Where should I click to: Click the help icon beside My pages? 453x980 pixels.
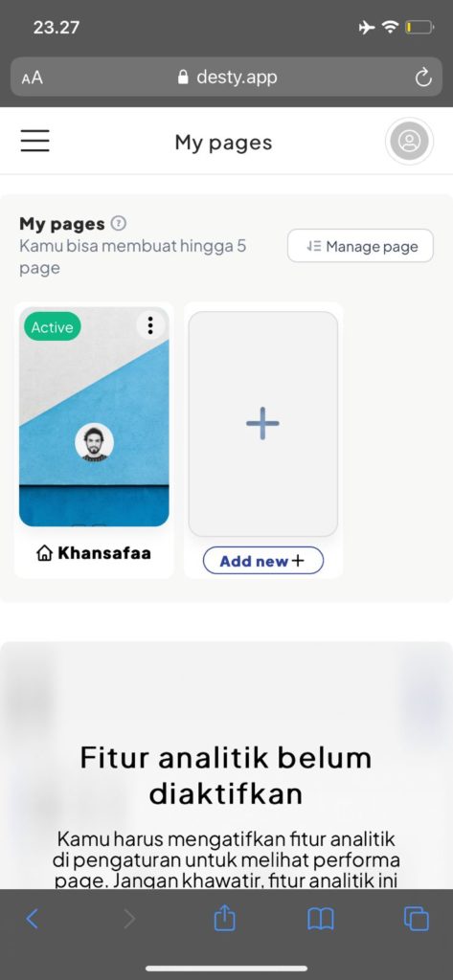pyautogui.click(x=118, y=223)
